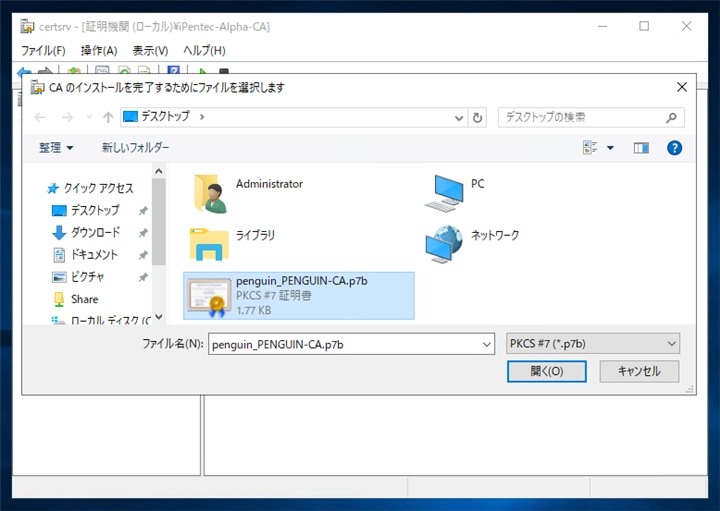Click the back navigation arrow in dialog
Viewport: 720px width, 511px height.
(40, 118)
